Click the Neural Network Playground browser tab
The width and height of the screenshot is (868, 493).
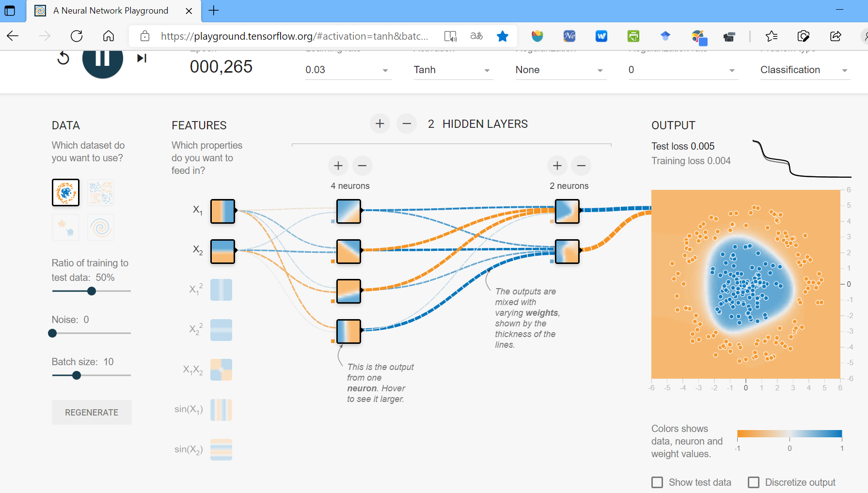(110, 11)
